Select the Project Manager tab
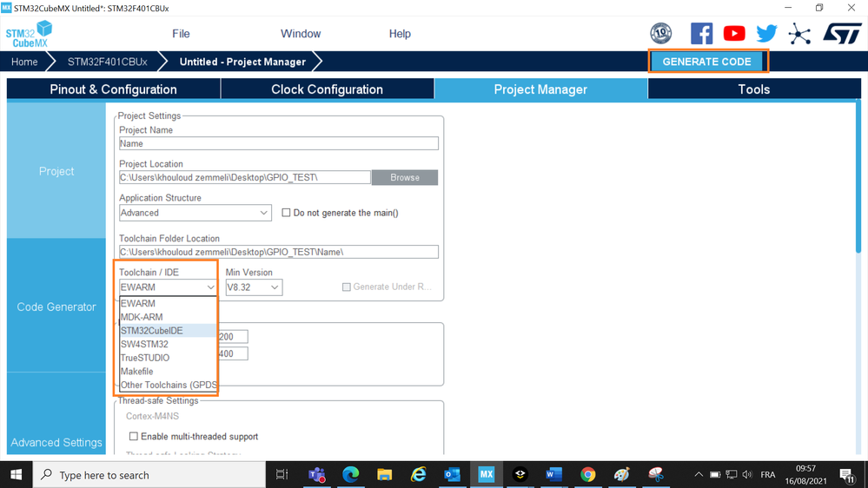 point(540,89)
